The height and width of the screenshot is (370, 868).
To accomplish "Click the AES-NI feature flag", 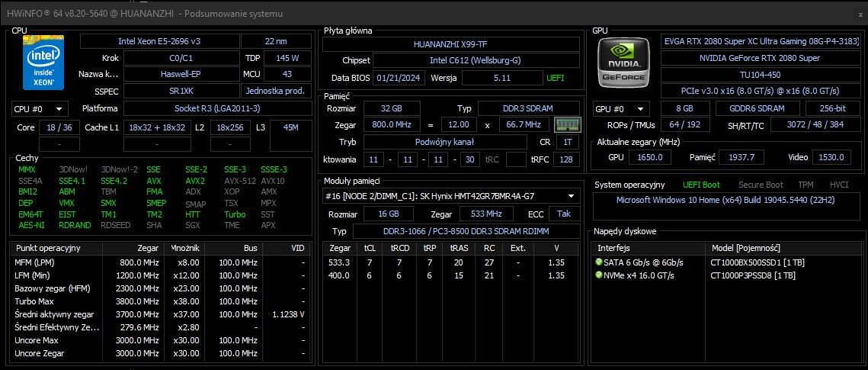I will pyautogui.click(x=31, y=225).
